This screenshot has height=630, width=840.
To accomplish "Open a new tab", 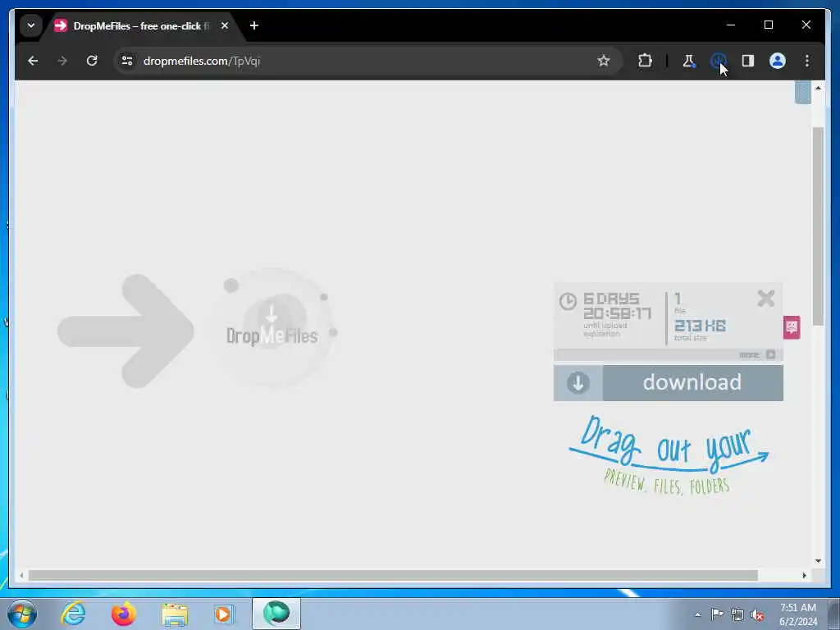I will 254,25.
